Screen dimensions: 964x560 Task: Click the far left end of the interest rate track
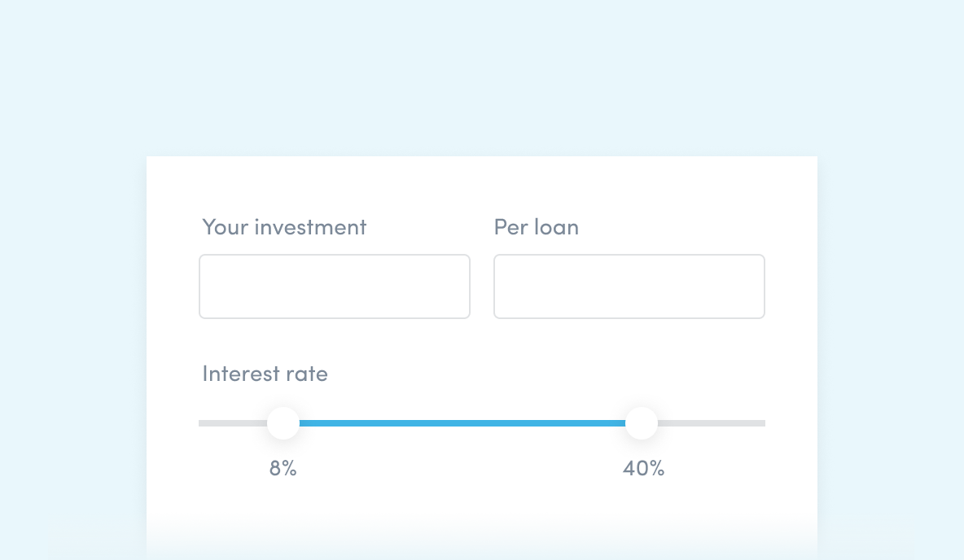203,423
